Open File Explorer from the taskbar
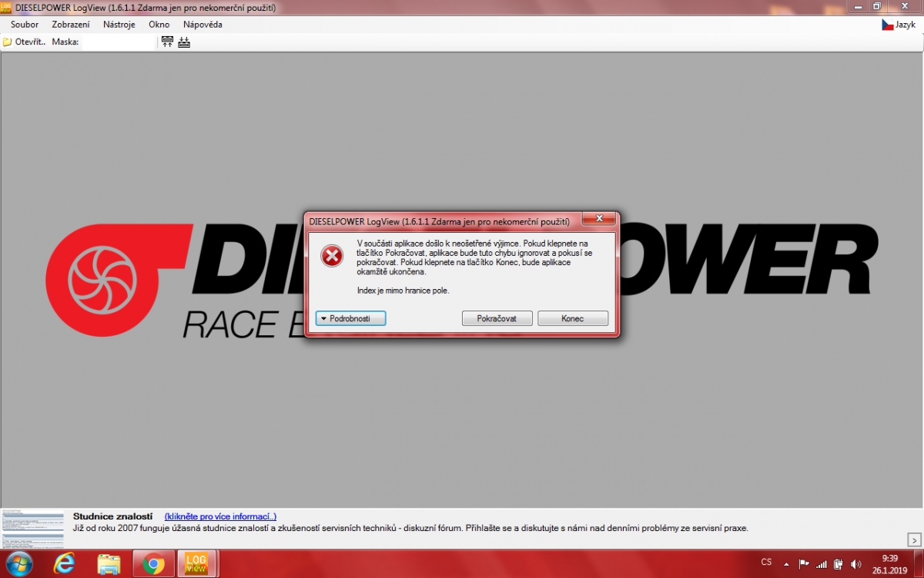The image size is (924, 578). [x=109, y=564]
